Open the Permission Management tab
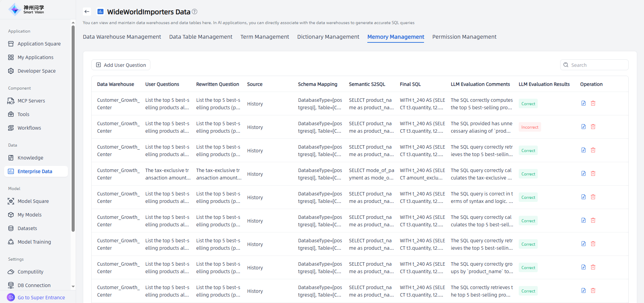644x303 pixels. point(464,37)
